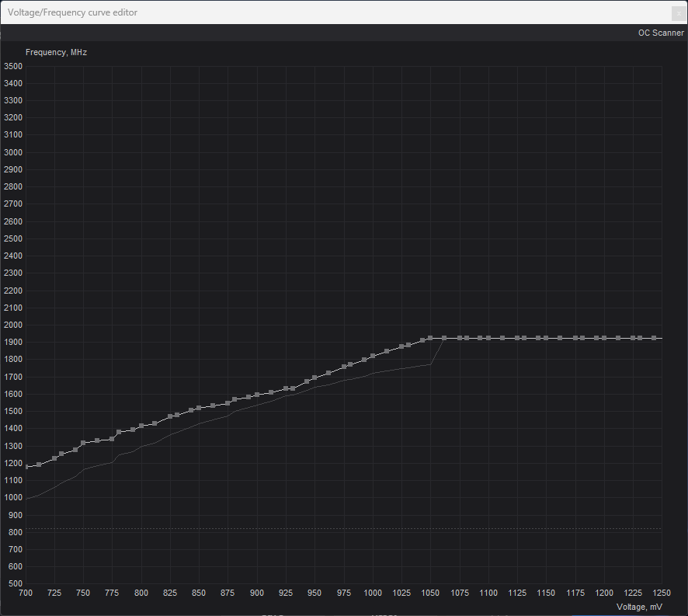Select the curve point at 700 mV
The height and width of the screenshot is (616, 688).
coord(26,467)
